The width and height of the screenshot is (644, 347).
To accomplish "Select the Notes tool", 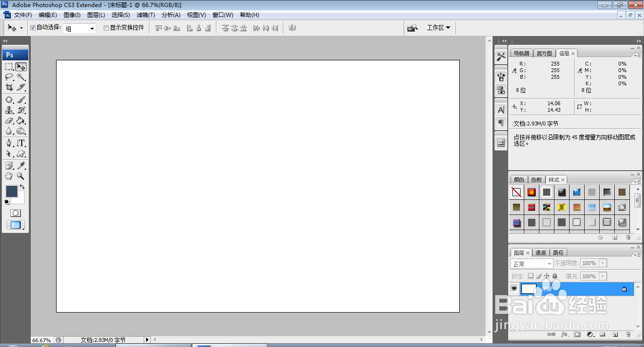I will 9,165.
